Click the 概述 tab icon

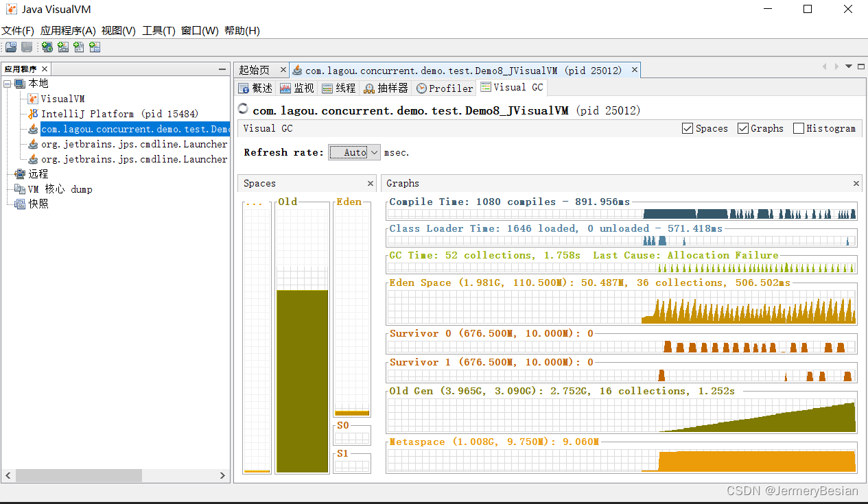244,88
